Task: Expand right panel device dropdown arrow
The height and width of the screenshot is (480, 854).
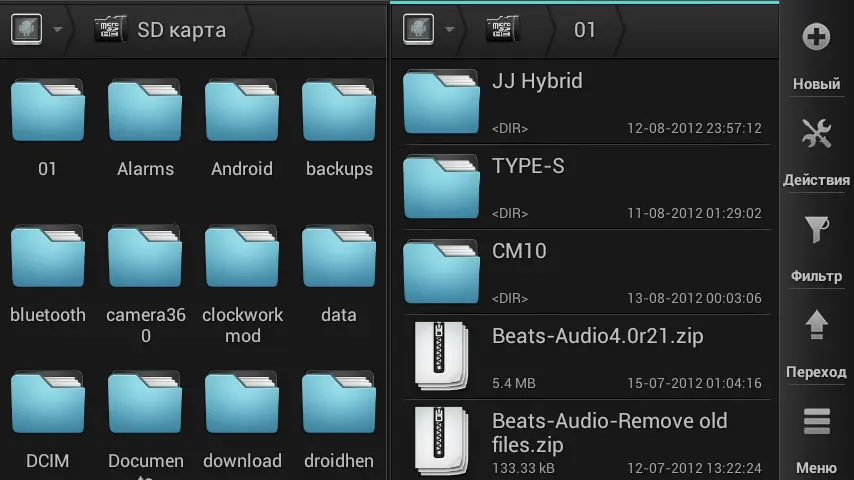Action: pos(449,29)
